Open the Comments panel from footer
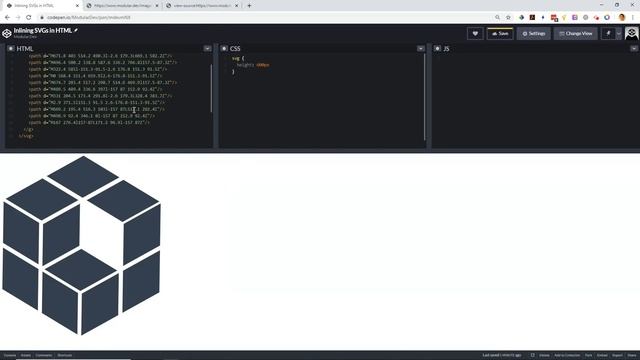 (44, 356)
